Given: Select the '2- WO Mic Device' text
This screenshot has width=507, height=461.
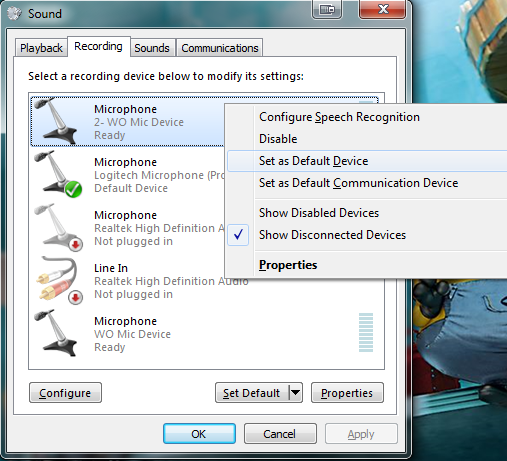Looking at the screenshot, I should click(x=139, y=122).
